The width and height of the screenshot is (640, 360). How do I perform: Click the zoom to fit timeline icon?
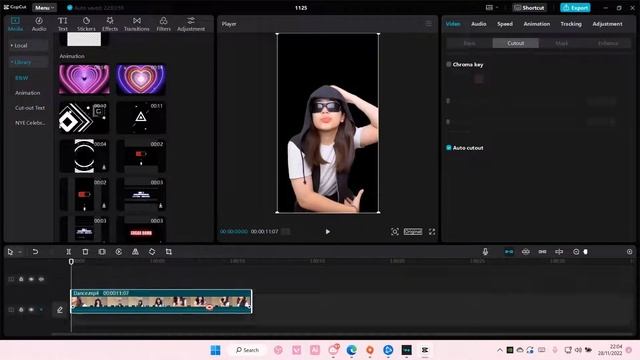(629, 252)
